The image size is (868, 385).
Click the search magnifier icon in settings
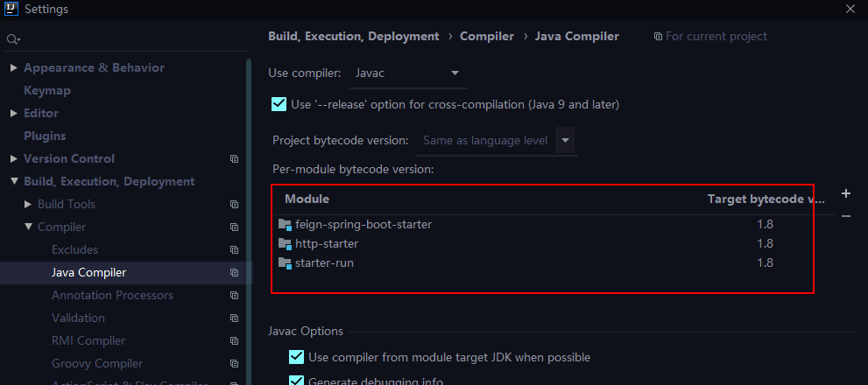[13, 39]
